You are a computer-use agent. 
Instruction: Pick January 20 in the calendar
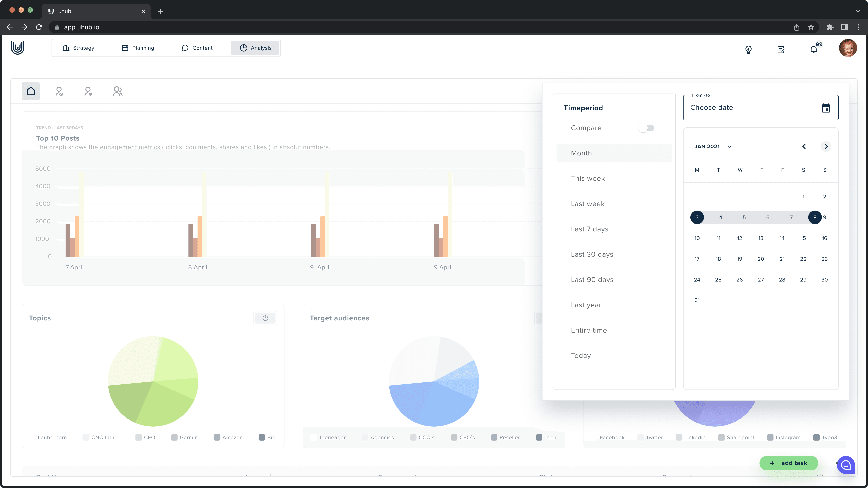pos(761,259)
